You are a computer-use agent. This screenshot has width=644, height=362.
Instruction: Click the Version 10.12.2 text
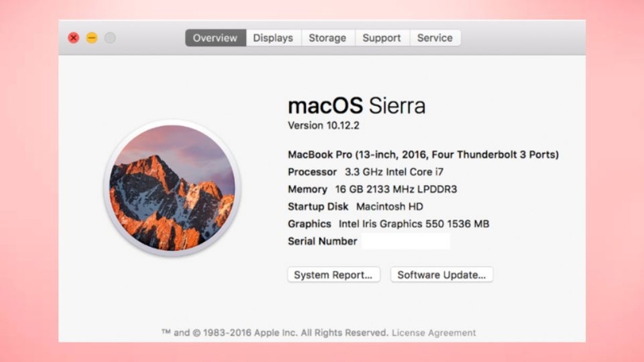click(x=324, y=125)
